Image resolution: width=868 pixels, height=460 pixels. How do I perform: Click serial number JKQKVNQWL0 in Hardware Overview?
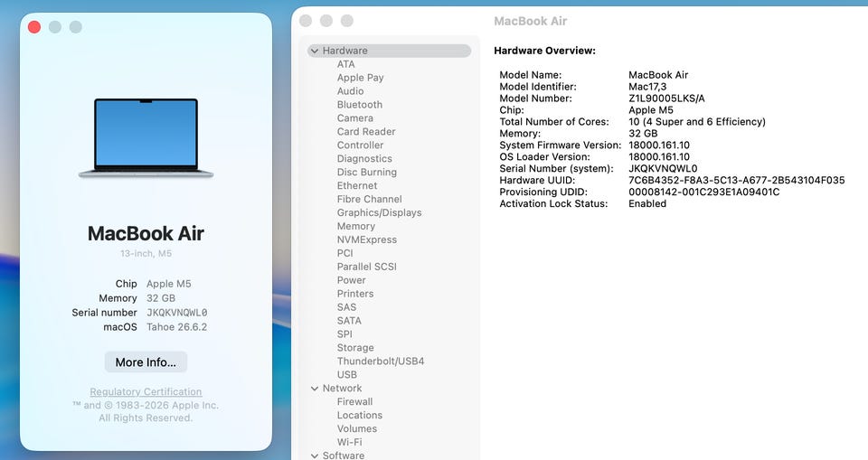(663, 168)
